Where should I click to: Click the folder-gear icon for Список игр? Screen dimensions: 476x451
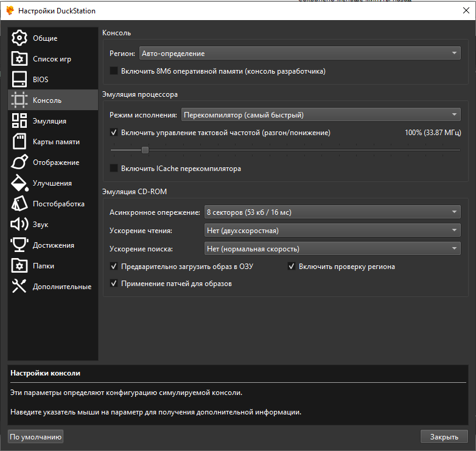pos(19,58)
